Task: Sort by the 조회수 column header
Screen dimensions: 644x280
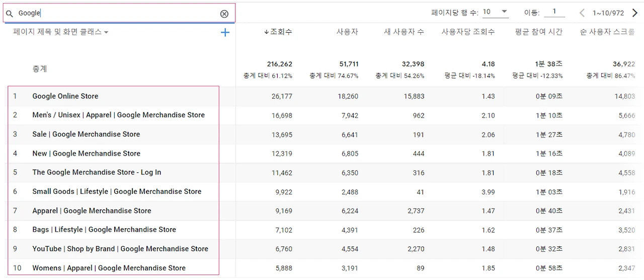Action: coord(278,32)
